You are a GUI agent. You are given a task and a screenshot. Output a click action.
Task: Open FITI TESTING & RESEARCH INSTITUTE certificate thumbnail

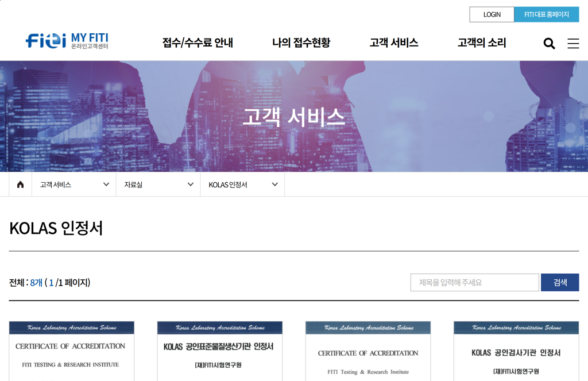click(72, 351)
